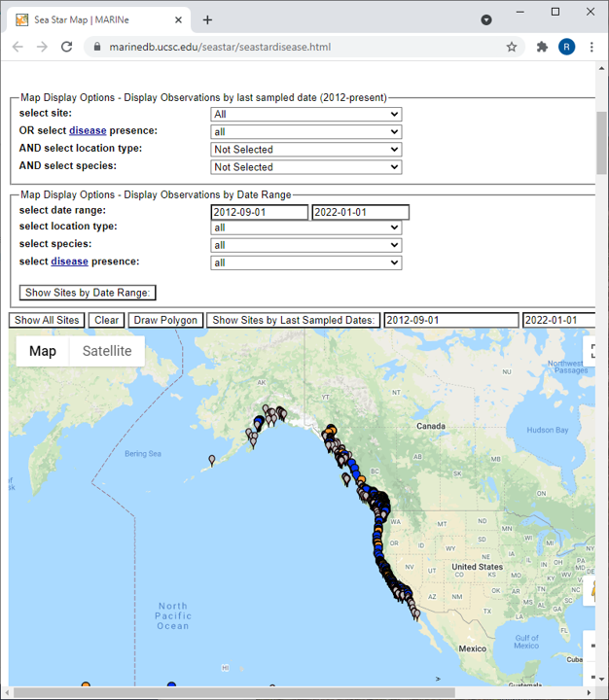Close the Sea Star Map tab
This screenshot has height=700, width=609.
click(x=178, y=20)
